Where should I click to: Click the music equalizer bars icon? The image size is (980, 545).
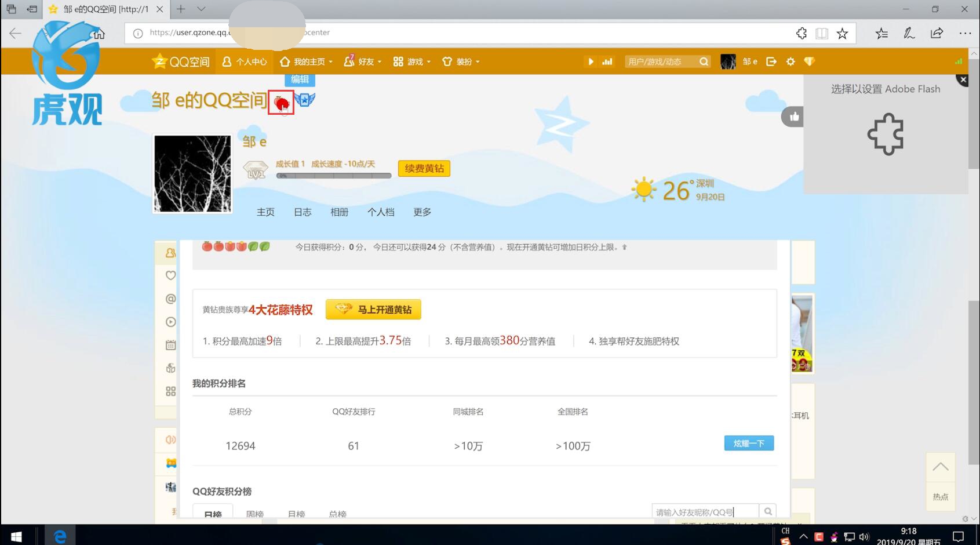coord(607,61)
